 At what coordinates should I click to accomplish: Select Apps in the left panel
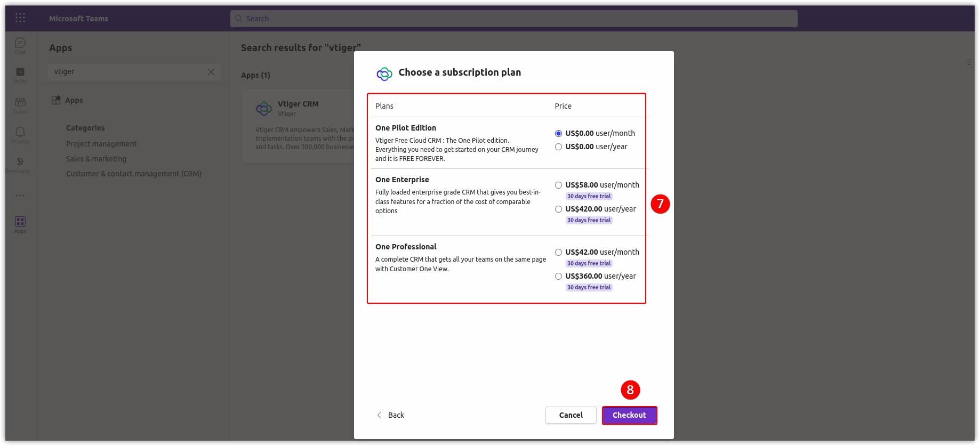pyautogui.click(x=67, y=100)
